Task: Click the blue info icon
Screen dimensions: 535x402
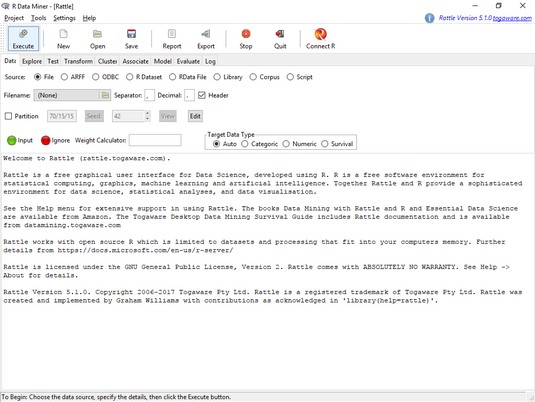Action: (x=429, y=18)
